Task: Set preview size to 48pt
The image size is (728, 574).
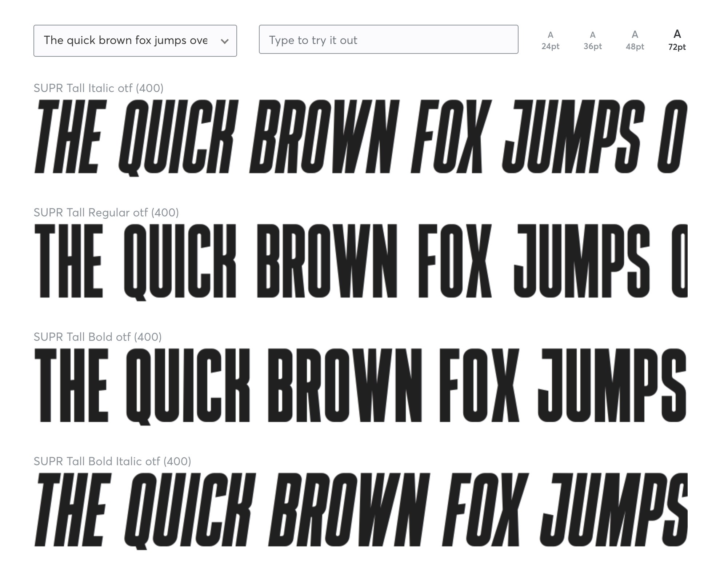Action: [635, 40]
